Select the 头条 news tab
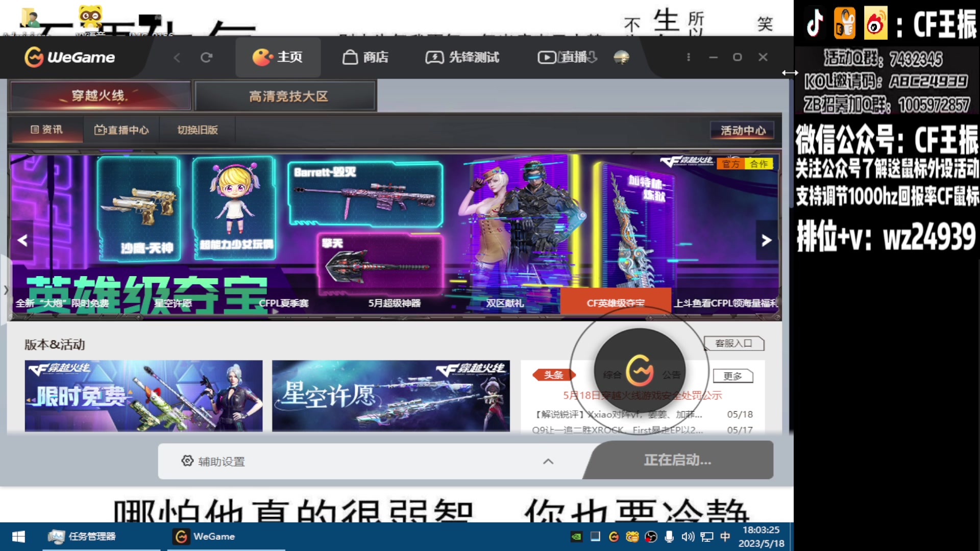Screen dimensions: 980x551 553,375
